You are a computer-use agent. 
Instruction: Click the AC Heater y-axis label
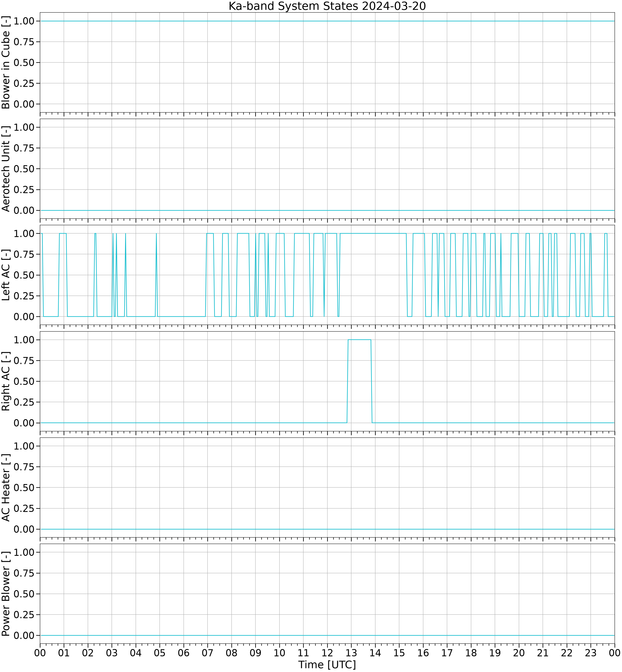(x=6, y=487)
